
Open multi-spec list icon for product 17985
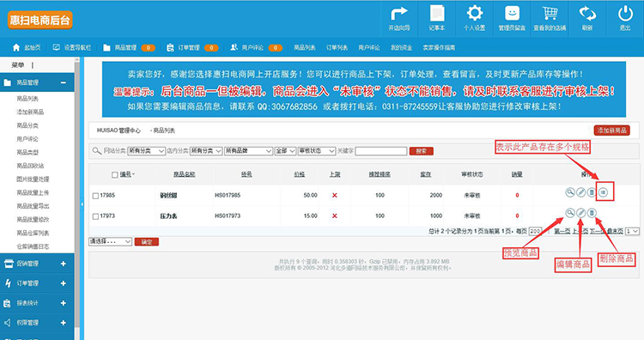point(603,192)
